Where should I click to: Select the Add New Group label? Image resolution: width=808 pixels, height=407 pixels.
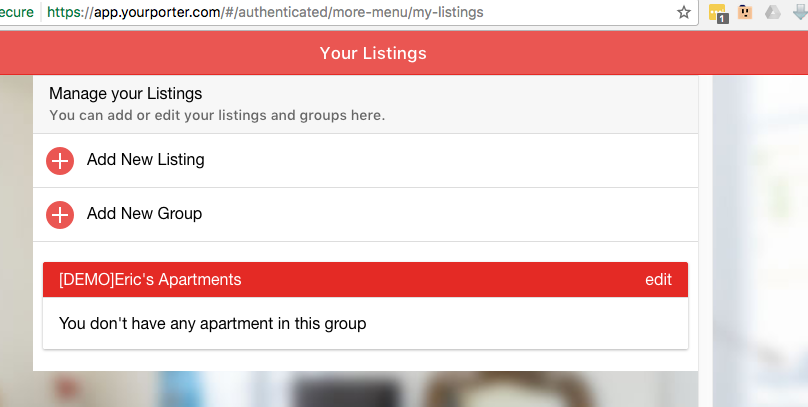point(144,213)
